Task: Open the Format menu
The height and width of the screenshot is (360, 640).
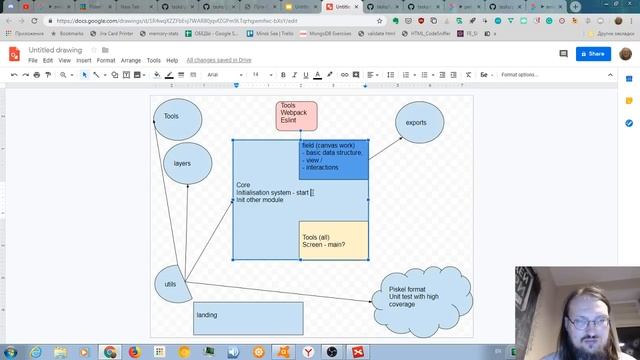Action: (x=106, y=60)
